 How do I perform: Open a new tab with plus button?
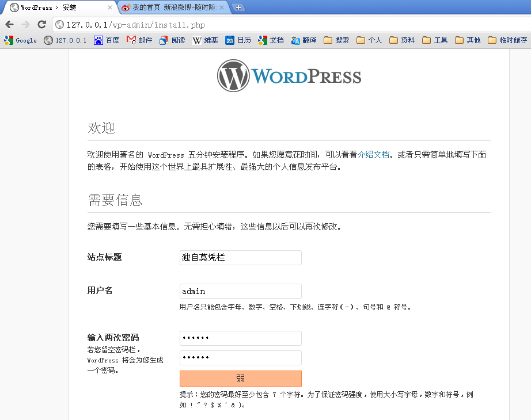click(238, 7)
